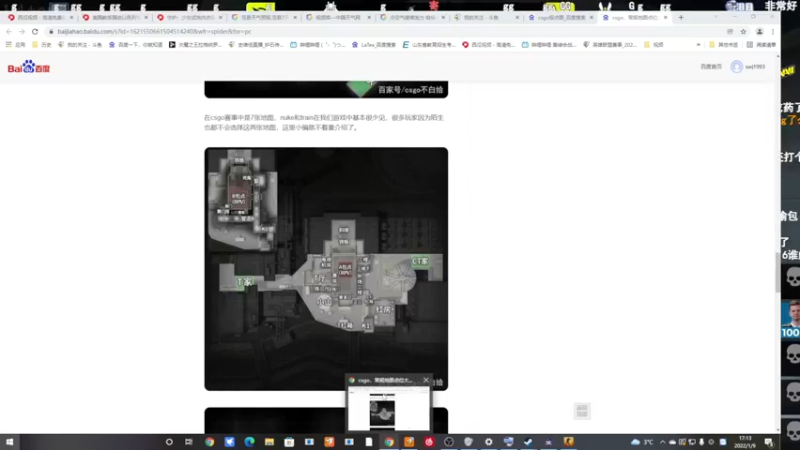
Task: Click the CS:GO map image in article
Action: click(x=326, y=269)
